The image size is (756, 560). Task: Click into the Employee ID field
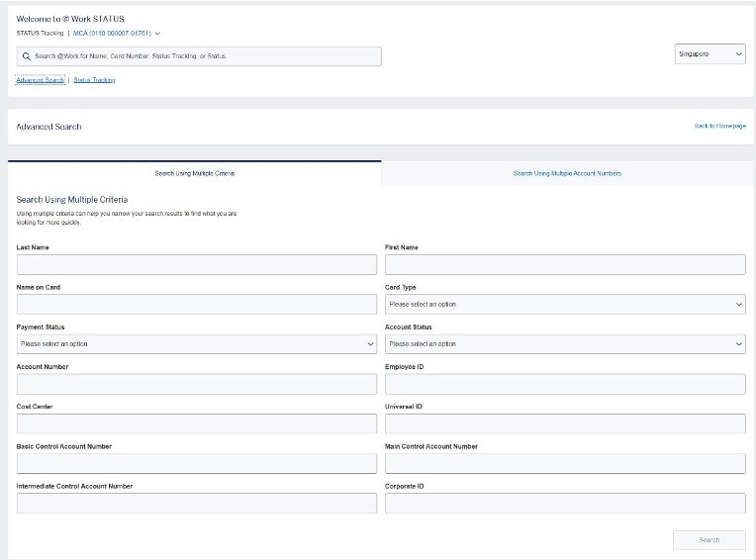pyautogui.click(x=564, y=384)
